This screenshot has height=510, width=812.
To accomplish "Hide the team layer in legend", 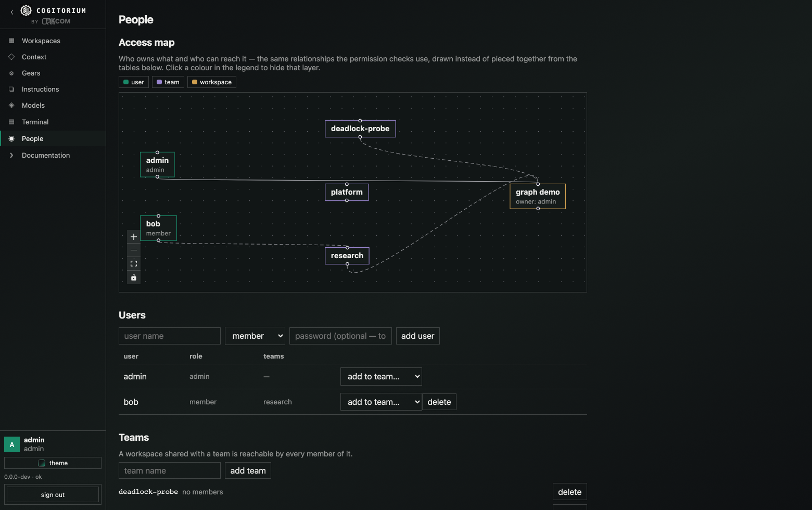I will coord(168,82).
